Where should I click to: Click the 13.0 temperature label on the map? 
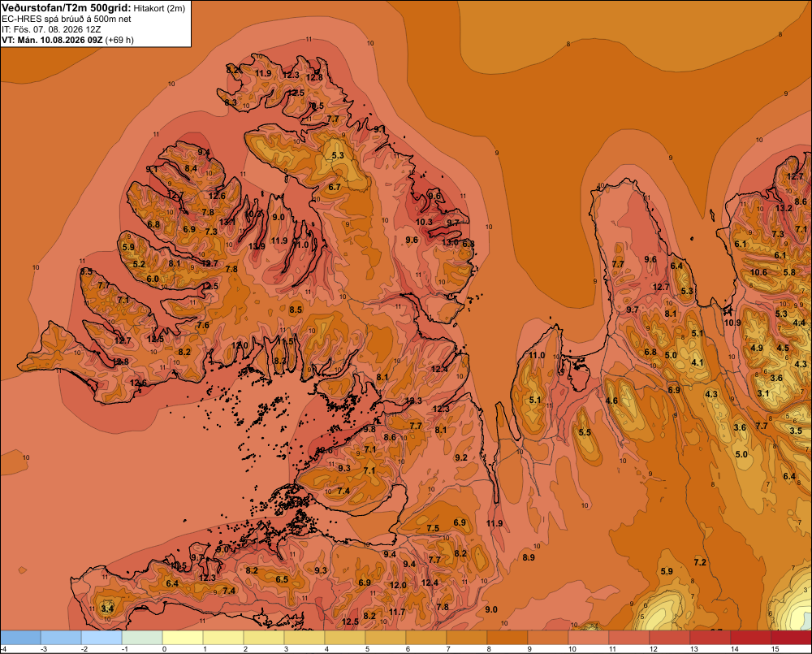coord(450,242)
